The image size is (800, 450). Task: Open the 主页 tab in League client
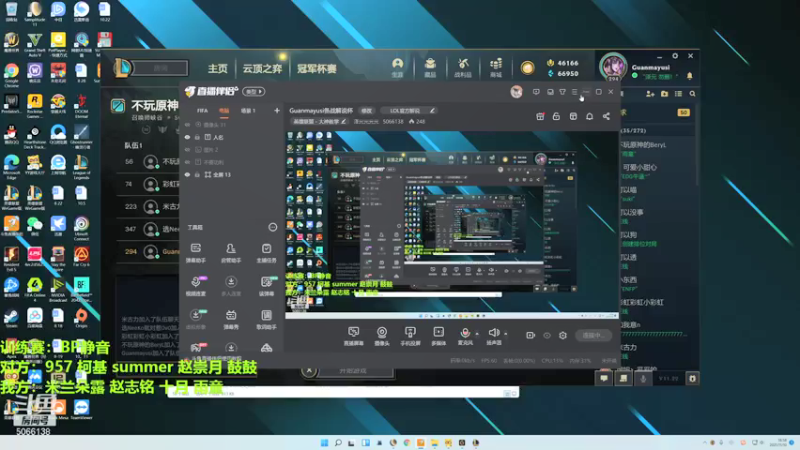point(217,68)
